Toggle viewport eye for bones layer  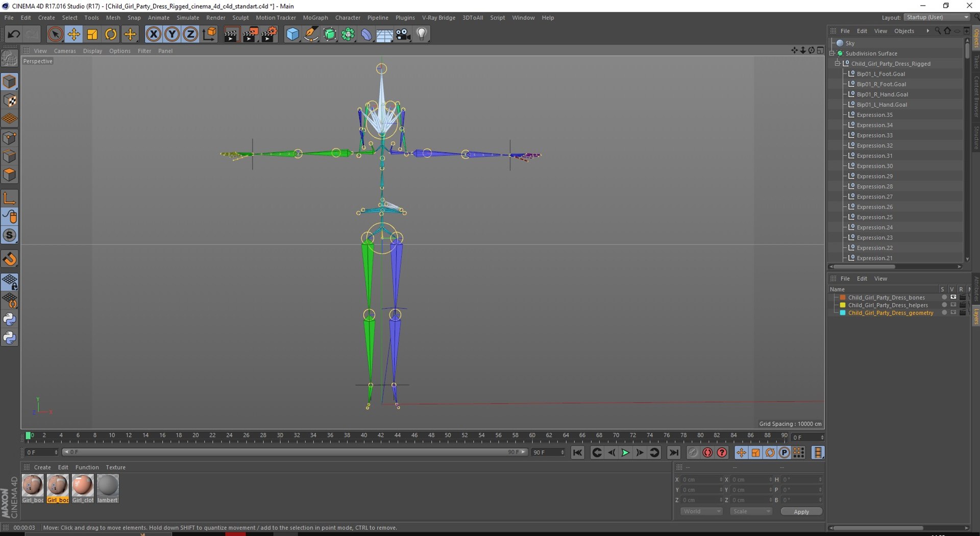pos(953,297)
